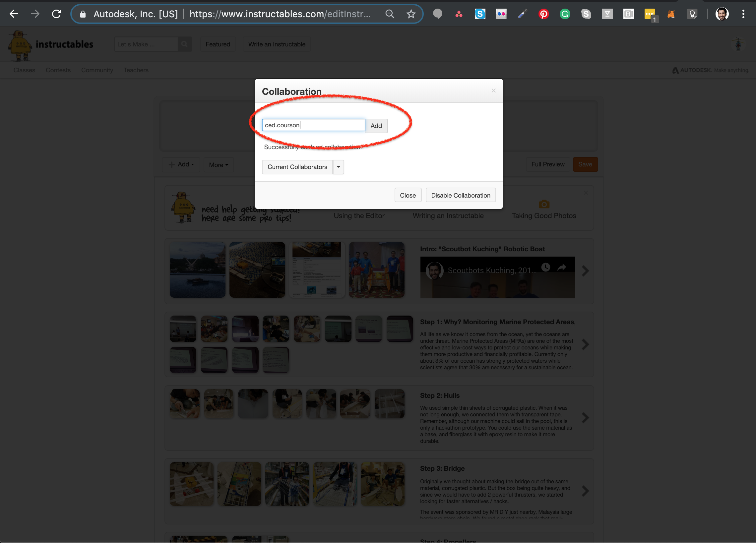
Task: Click the site lock icon in address bar
Action: point(83,14)
